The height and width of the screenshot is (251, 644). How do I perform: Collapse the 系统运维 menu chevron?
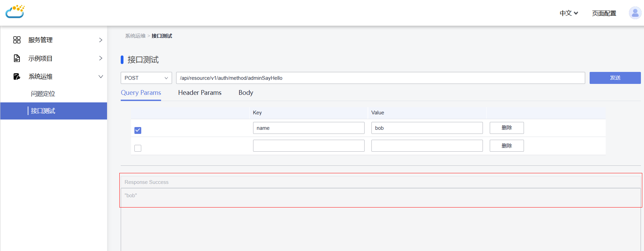coord(101,76)
